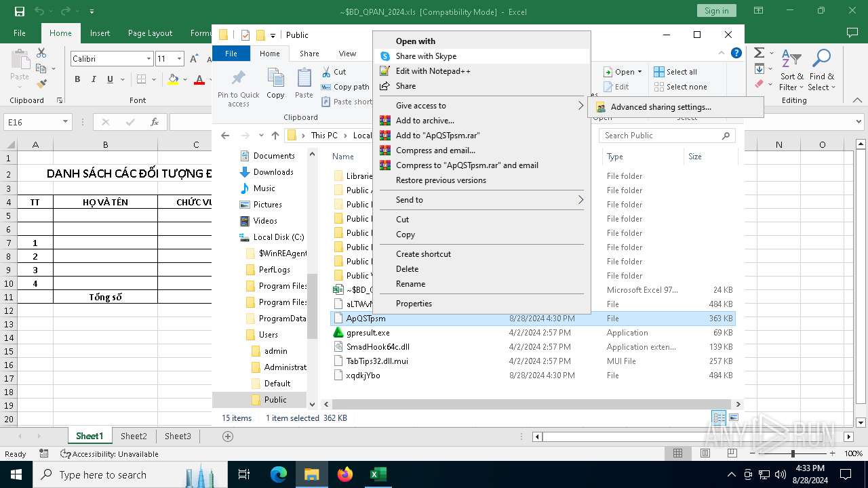Open the font size dropdown
Image resolution: width=868 pixels, height=488 pixels.
(x=179, y=59)
